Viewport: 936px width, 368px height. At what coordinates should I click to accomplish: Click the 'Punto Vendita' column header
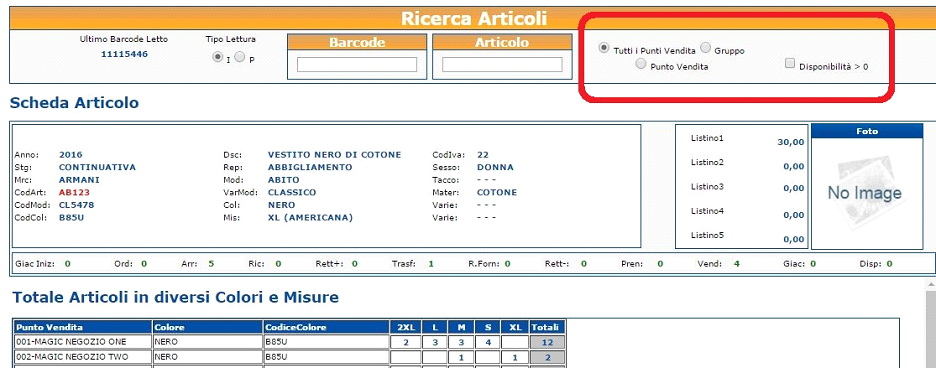82,327
